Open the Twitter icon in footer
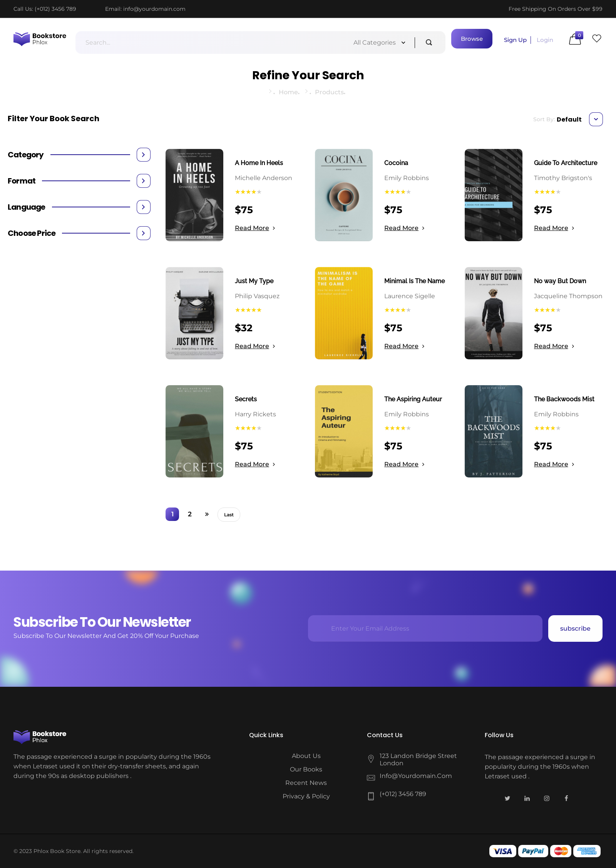616x868 pixels. 507,798
